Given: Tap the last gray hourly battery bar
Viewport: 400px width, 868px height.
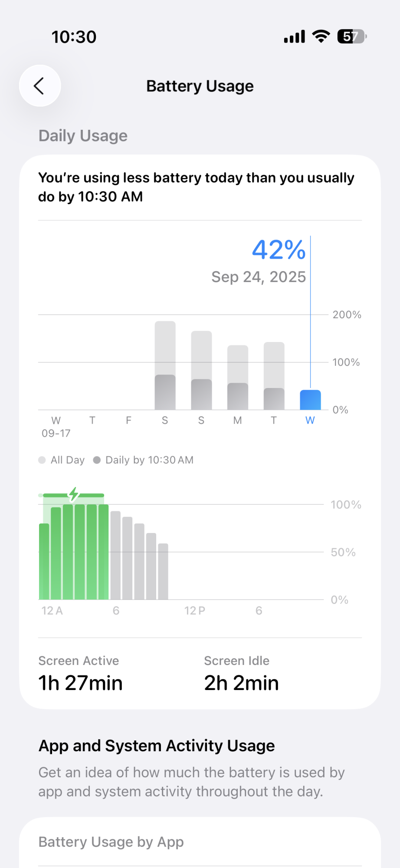Looking at the screenshot, I should (163, 571).
